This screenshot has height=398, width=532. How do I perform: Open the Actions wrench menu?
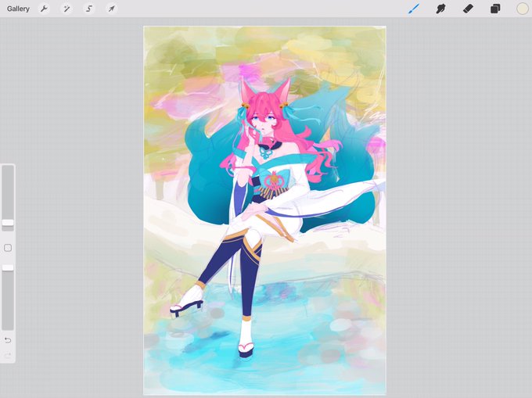pos(44,9)
